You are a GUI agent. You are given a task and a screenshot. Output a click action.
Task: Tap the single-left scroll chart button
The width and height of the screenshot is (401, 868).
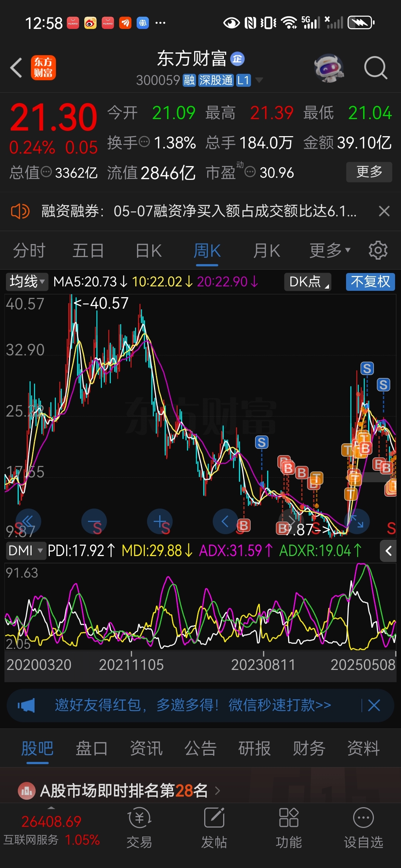pos(225,521)
